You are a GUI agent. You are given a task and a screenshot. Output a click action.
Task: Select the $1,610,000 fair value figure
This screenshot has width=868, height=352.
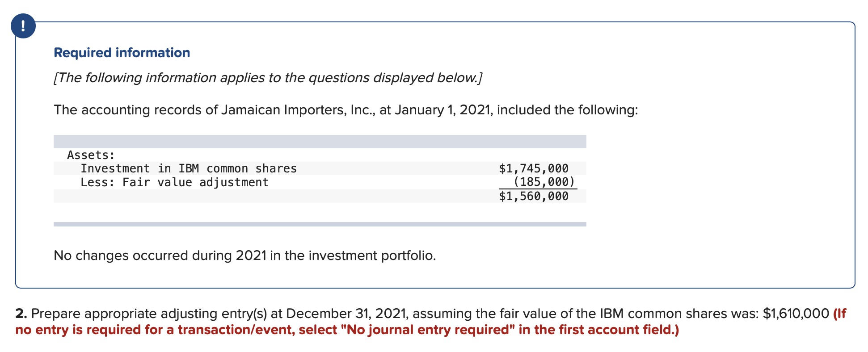click(x=796, y=314)
